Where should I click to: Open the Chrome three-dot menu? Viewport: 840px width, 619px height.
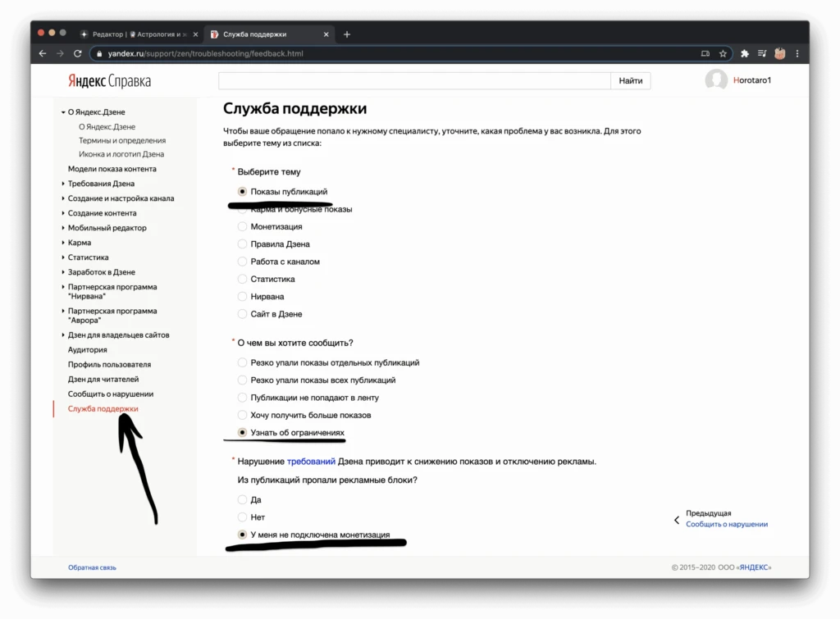coord(797,53)
